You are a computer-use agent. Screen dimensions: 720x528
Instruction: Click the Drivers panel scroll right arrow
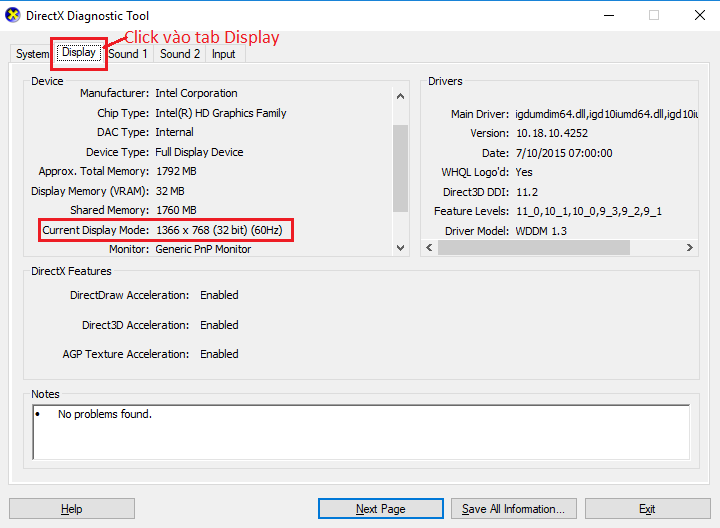(691, 248)
